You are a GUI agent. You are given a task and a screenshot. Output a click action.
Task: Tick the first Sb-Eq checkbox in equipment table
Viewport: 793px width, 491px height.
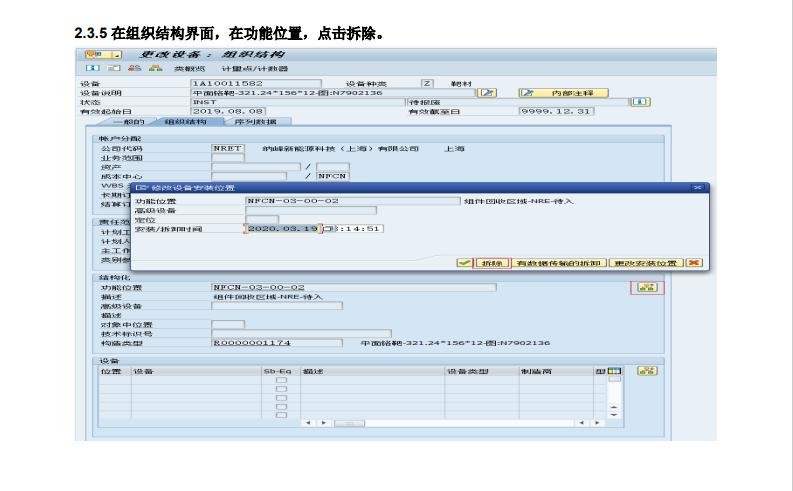[281, 380]
